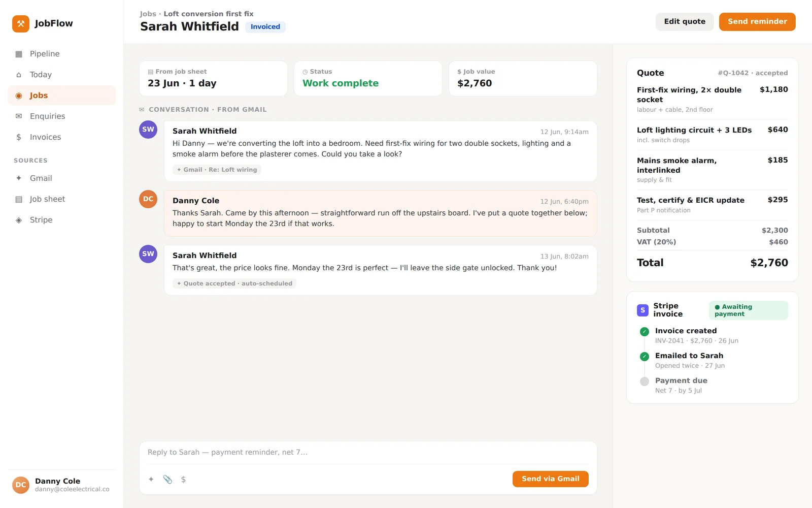Click the Invoice created green check icon
Image resolution: width=812 pixels, height=508 pixels.
coord(645,332)
